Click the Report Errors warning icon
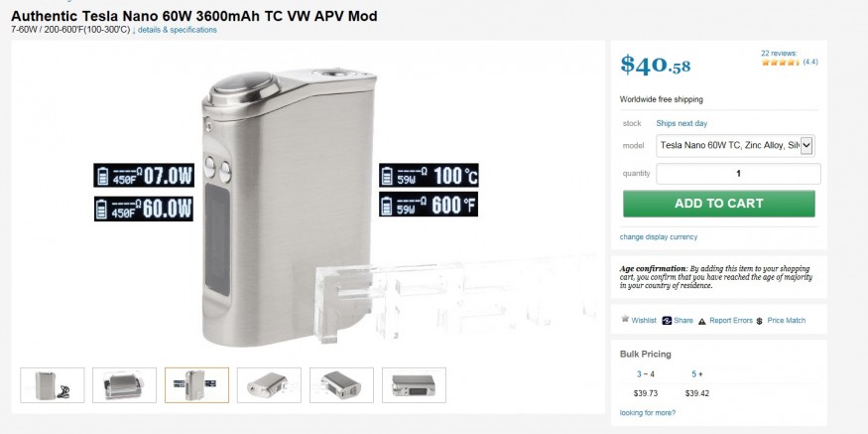The image size is (868, 434). [x=702, y=321]
